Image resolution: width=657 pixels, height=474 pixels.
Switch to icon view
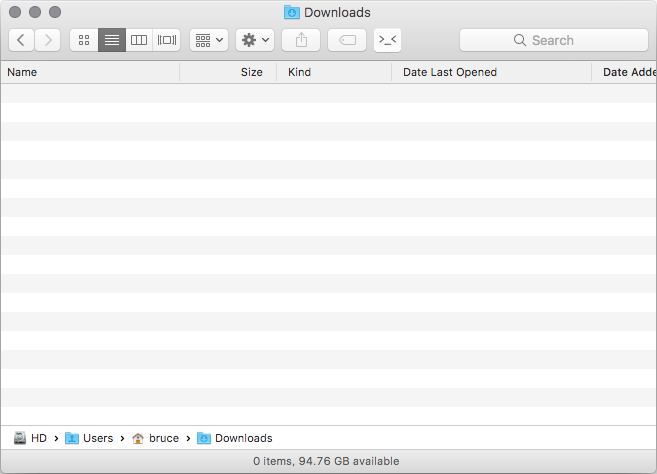tap(84, 40)
